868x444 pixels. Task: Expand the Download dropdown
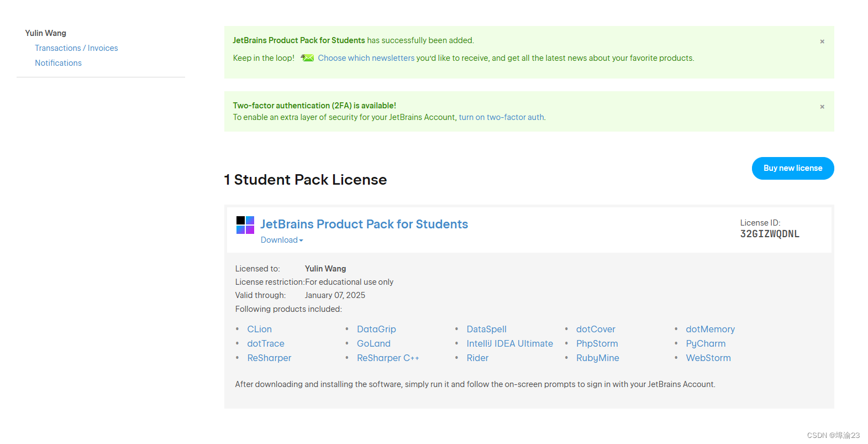pyautogui.click(x=282, y=240)
